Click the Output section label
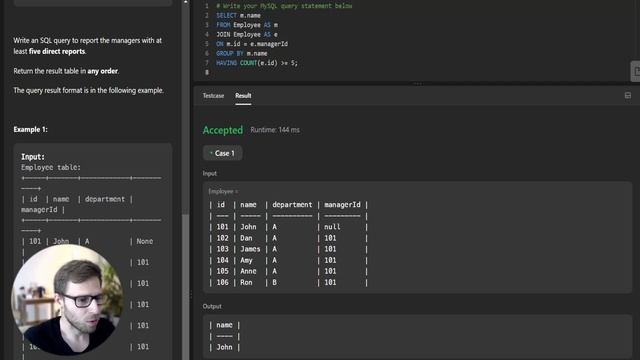This screenshot has width=640, height=360. pos(212,306)
